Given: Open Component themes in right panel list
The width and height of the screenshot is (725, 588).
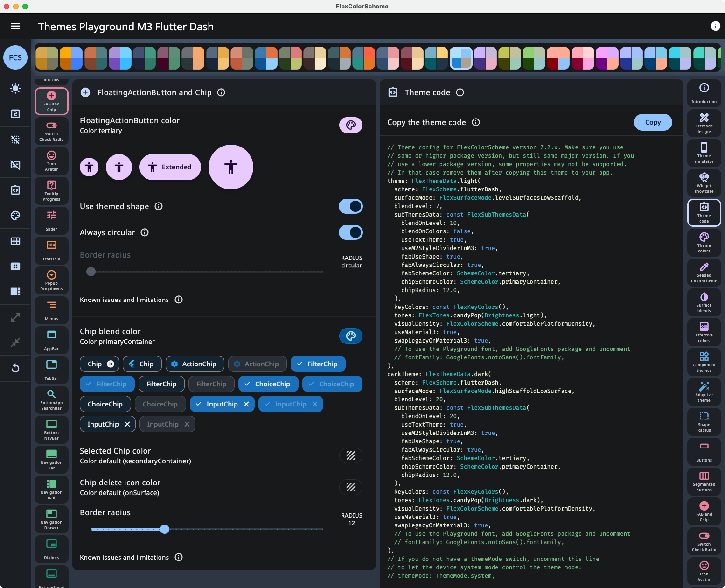Looking at the screenshot, I should click(704, 362).
